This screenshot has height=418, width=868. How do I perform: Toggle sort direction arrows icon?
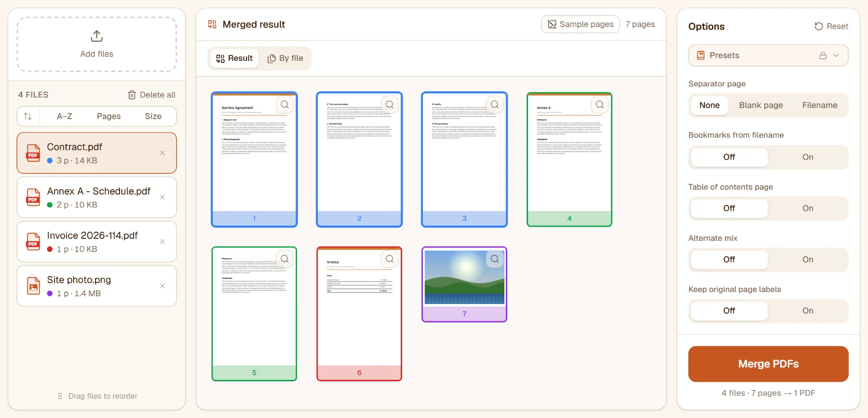coord(28,116)
